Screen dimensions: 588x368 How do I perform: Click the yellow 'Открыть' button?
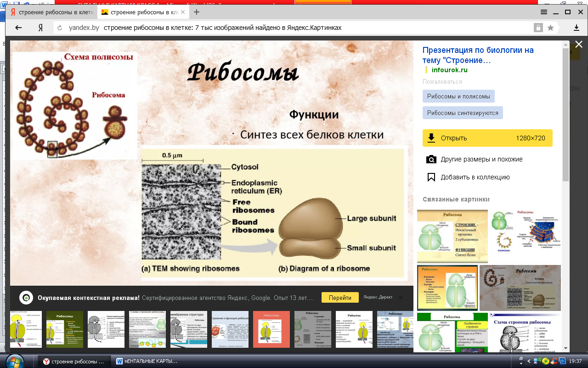[x=487, y=138]
